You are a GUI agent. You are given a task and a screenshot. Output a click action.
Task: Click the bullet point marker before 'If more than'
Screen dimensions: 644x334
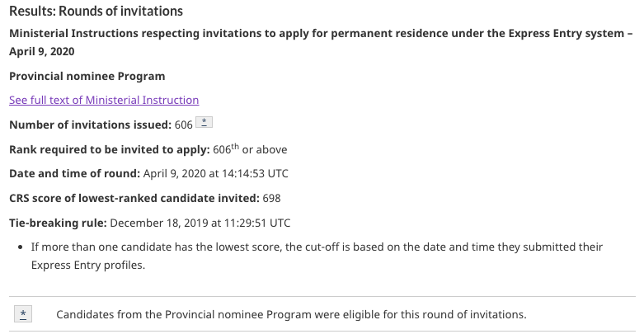coord(20,247)
